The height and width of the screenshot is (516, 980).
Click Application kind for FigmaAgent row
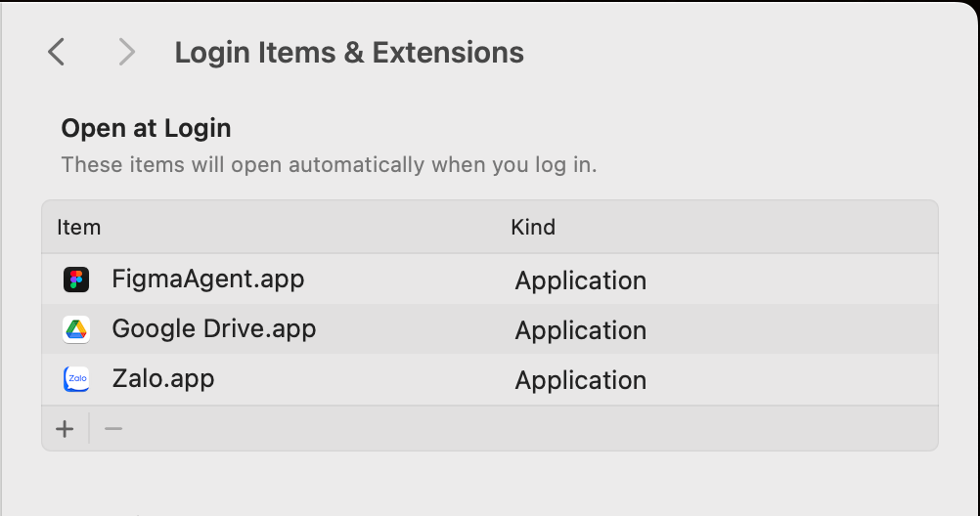tap(580, 281)
